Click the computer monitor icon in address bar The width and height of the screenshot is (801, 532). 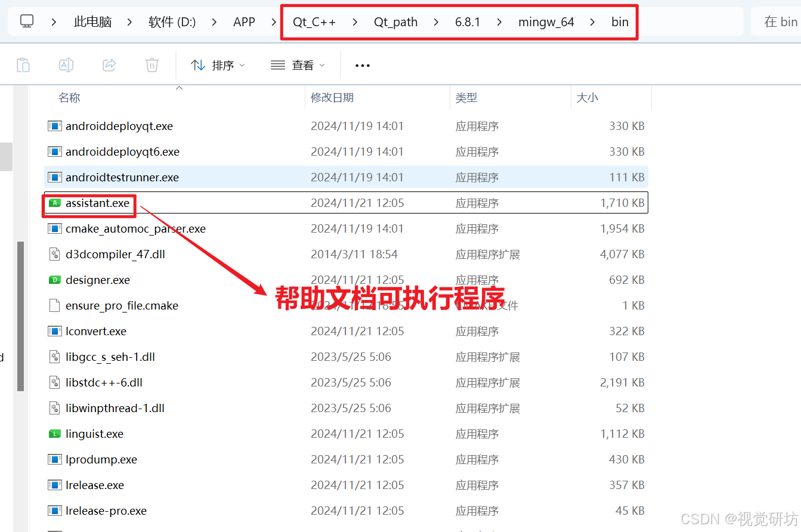(26, 21)
